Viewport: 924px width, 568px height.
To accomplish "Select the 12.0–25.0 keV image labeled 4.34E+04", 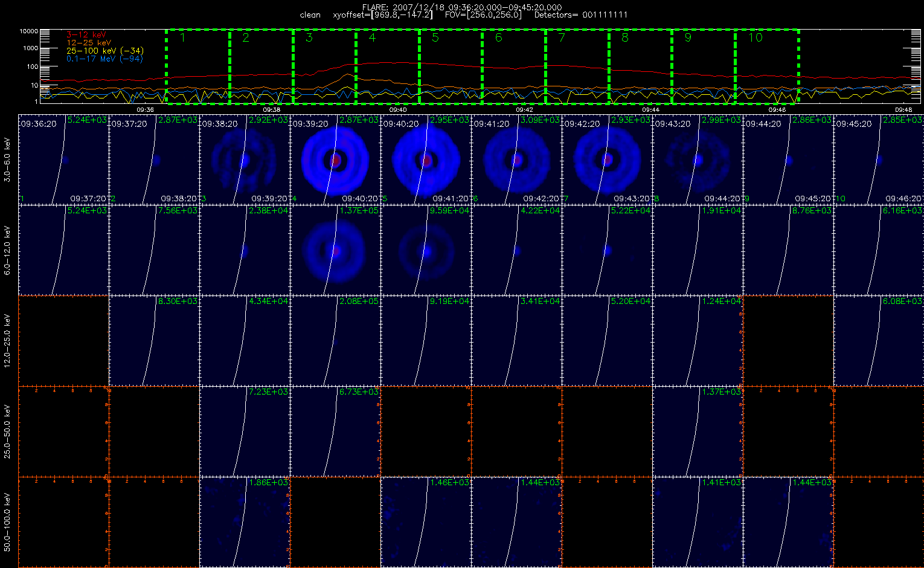I will pos(245,340).
